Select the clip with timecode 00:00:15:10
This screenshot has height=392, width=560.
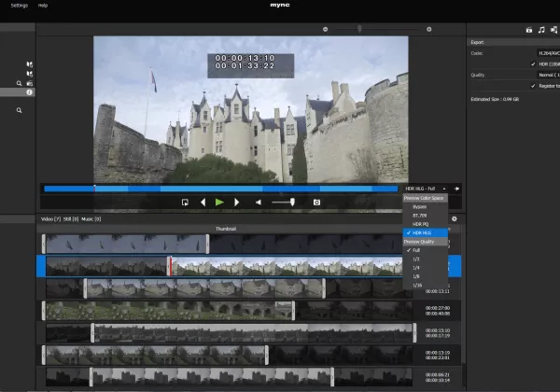[x=231, y=333]
